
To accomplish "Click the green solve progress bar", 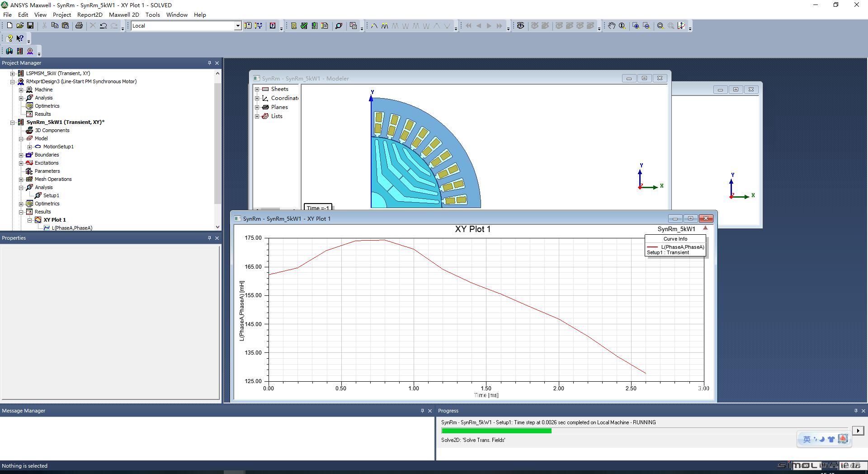I will point(496,431).
